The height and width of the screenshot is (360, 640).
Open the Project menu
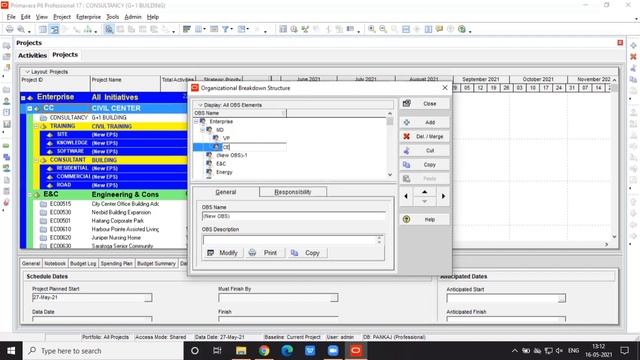coord(62,17)
